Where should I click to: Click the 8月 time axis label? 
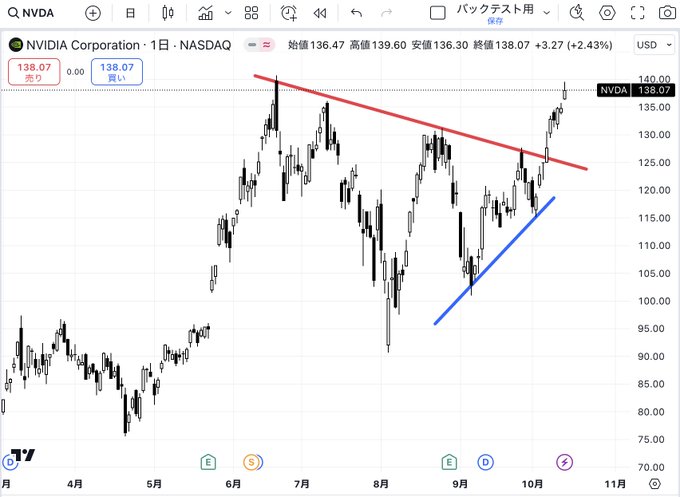coord(380,484)
